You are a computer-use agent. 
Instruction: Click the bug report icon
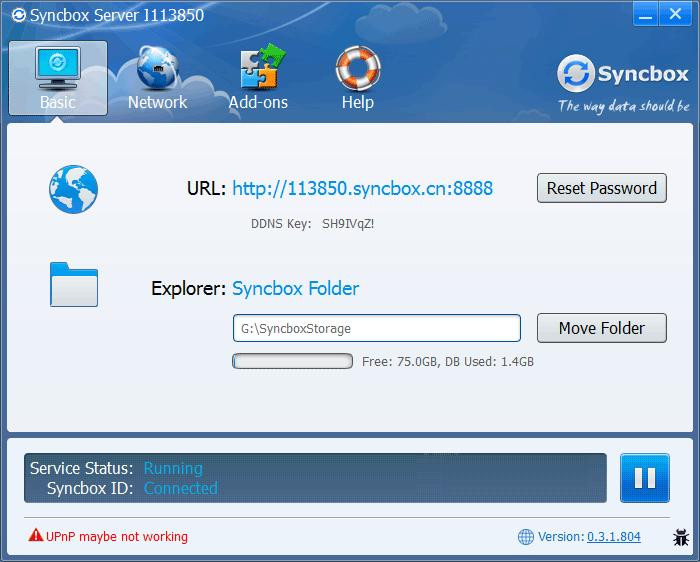(681, 537)
